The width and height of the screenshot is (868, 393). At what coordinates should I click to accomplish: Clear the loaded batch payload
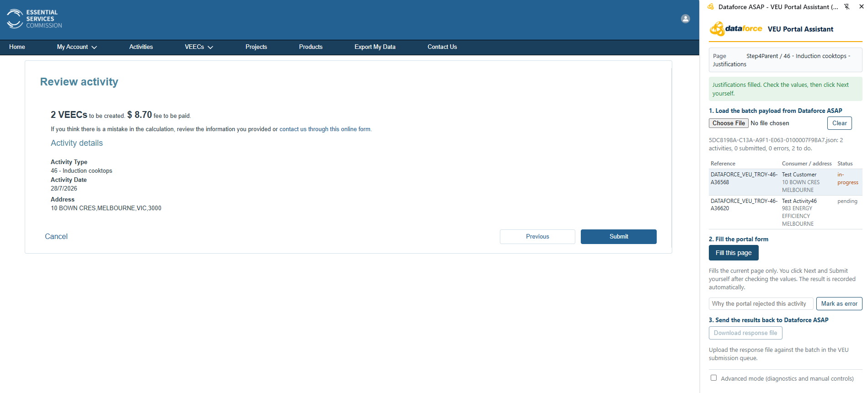coord(839,123)
